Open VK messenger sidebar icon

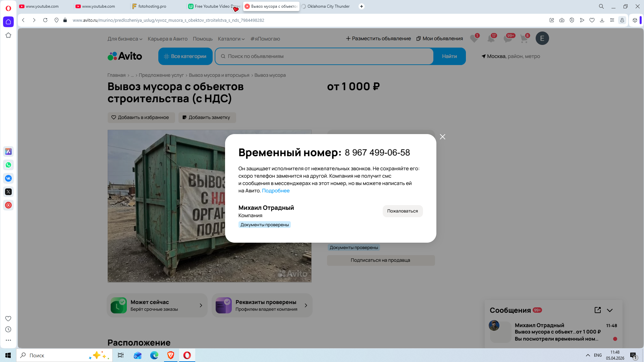tap(8, 178)
